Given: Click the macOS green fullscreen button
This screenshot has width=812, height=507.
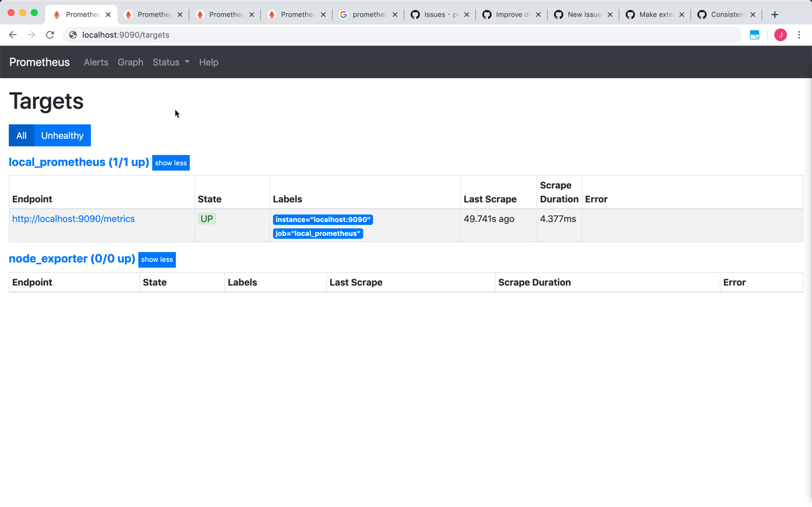Looking at the screenshot, I should pos(34,13).
